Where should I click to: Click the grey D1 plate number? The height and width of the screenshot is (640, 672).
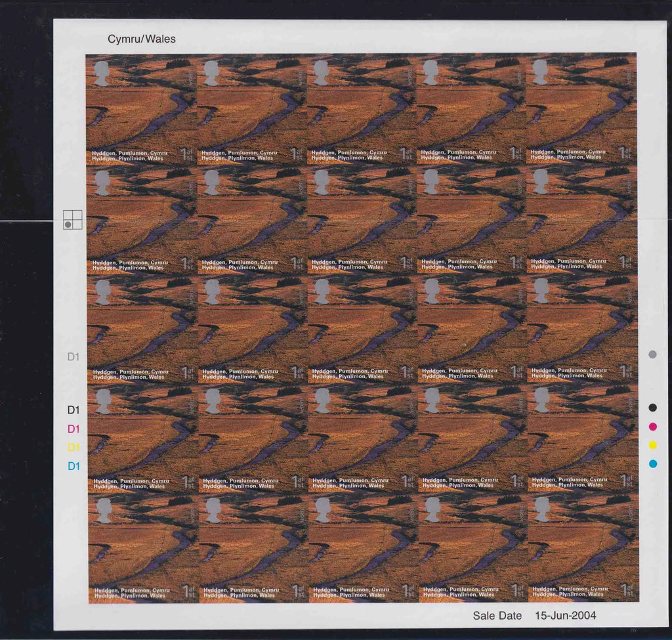click(x=73, y=356)
